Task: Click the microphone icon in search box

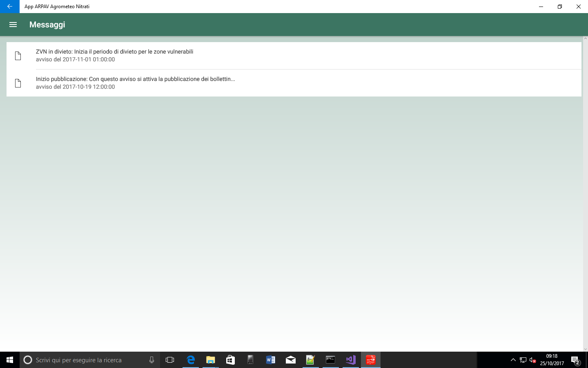Action: click(x=151, y=360)
